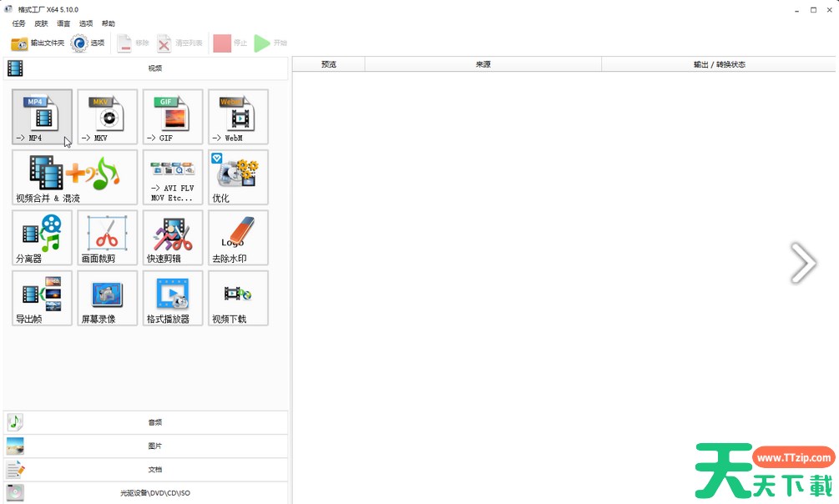Open the 任务 menu
The width and height of the screenshot is (839, 504).
point(18,23)
